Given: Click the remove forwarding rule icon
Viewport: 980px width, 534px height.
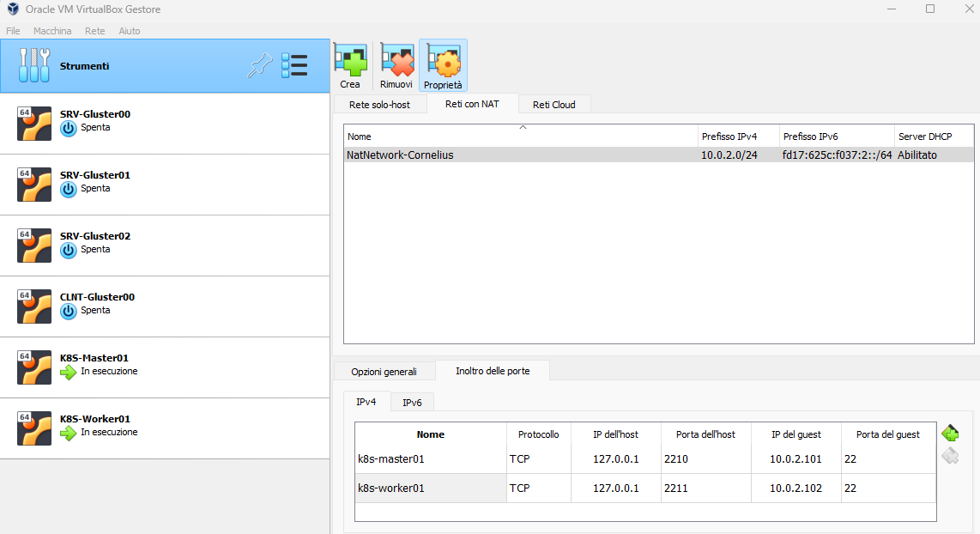Looking at the screenshot, I should coord(950,456).
